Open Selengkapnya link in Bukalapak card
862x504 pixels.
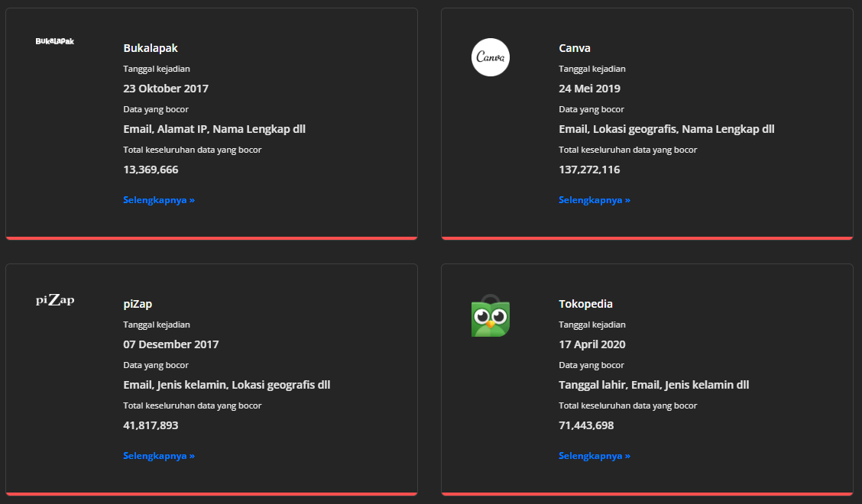tap(159, 200)
